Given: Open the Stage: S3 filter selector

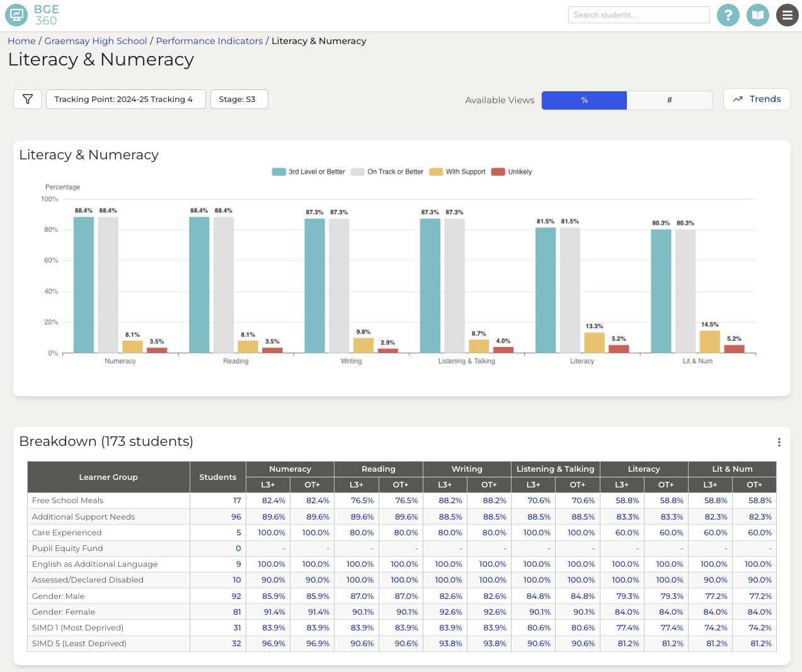Looking at the screenshot, I should pyautogui.click(x=239, y=99).
